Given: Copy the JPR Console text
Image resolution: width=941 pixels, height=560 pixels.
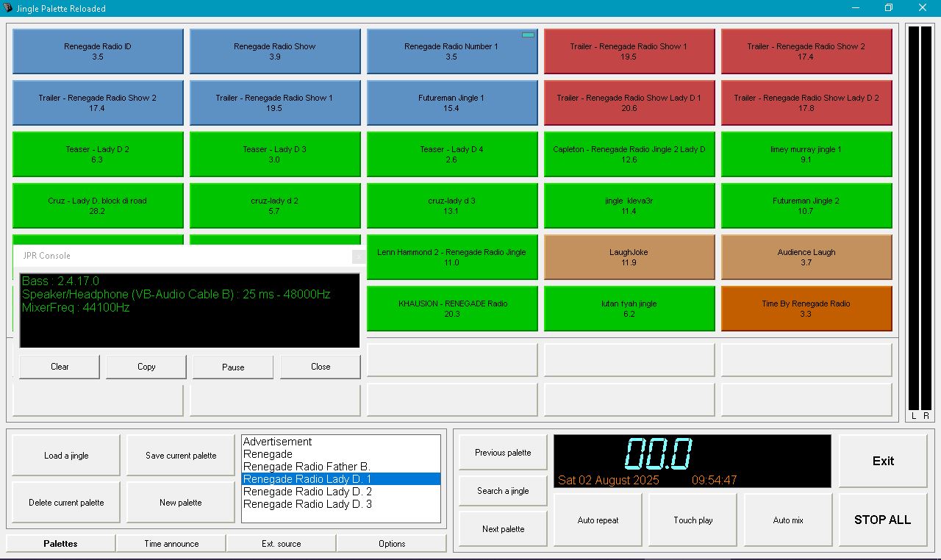Looking at the screenshot, I should click(x=146, y=367).
